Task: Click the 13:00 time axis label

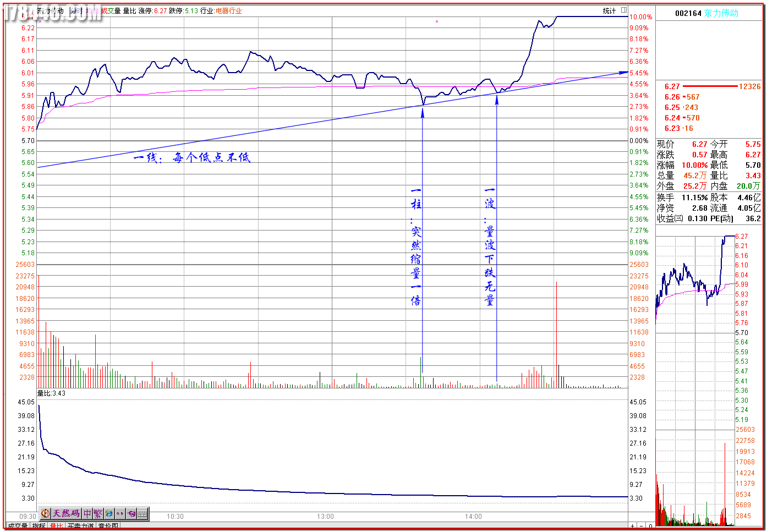Action: coord(325,517)
